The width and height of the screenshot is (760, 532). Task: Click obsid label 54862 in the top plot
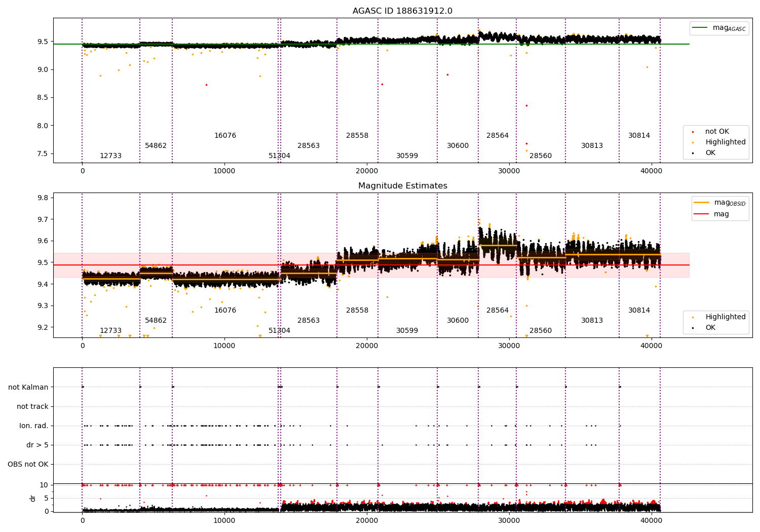point(156,146)
